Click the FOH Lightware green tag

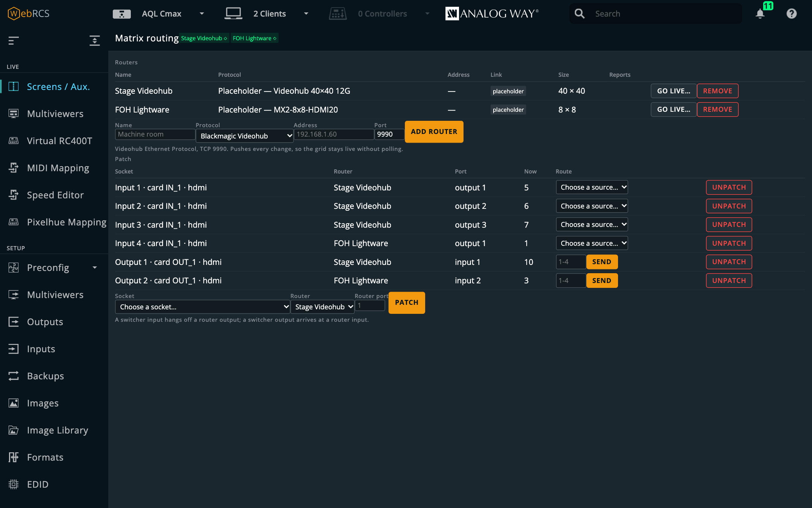coord(255,38)
